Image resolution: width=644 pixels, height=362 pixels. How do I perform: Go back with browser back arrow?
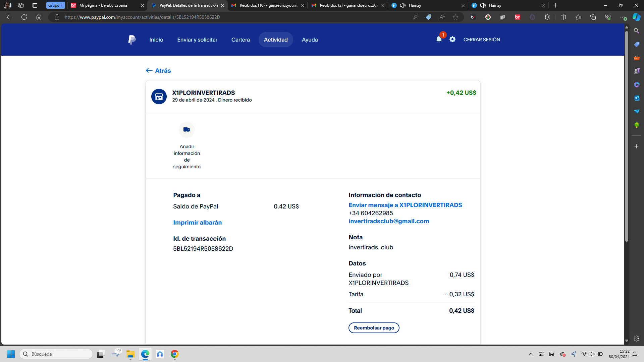pos(9,17)
